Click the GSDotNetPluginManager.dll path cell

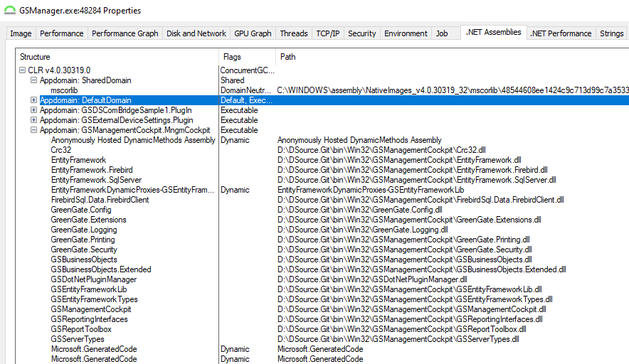(x=372, y=279)
